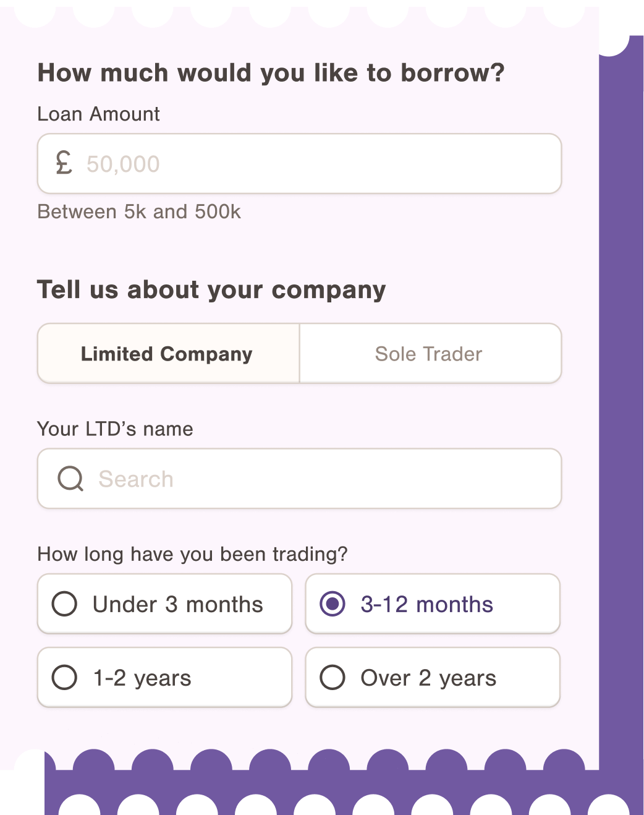644x815 pixels.
Task: Click the Search placeholder text
Action: coord(136,479)
